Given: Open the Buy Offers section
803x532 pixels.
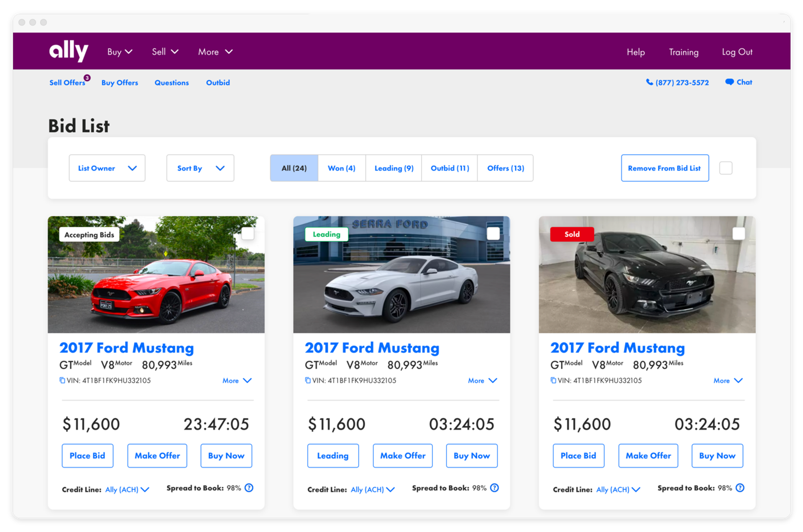Looking at the screenshot, I should [x=120, y=83].
